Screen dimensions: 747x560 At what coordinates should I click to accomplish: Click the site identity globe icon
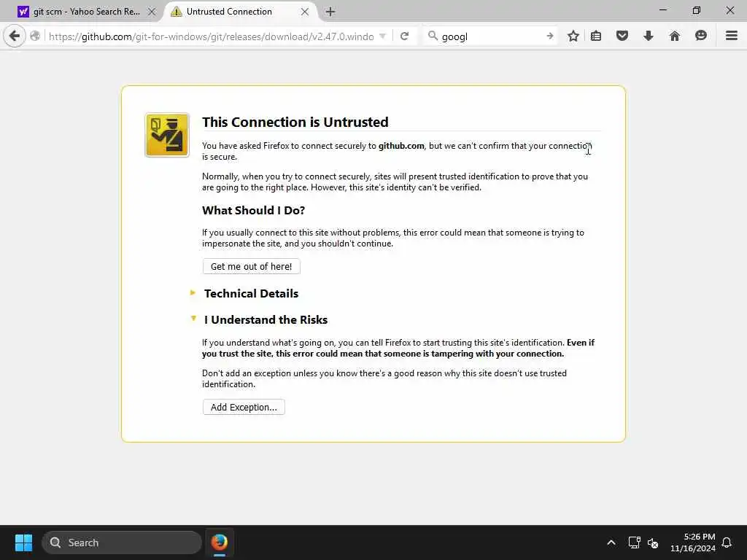35,36
